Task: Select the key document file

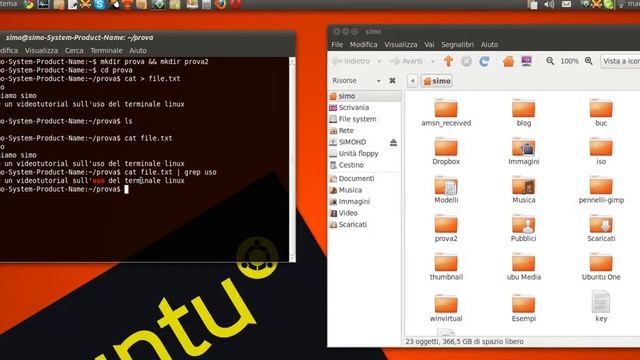Action: (601, 306)
